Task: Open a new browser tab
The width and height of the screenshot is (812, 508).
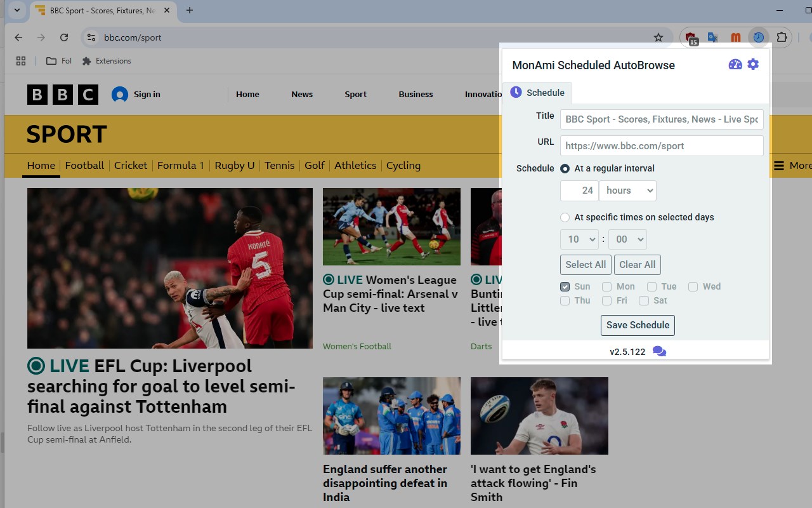Action: tap(190, 10)
